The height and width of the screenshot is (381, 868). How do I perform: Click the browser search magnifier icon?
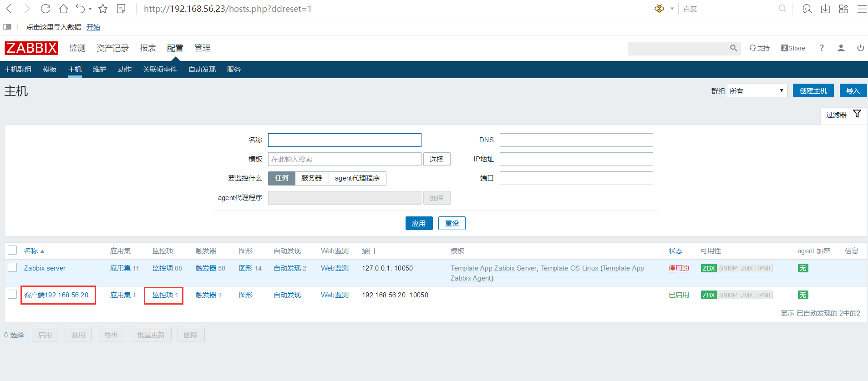coord(782,9)
